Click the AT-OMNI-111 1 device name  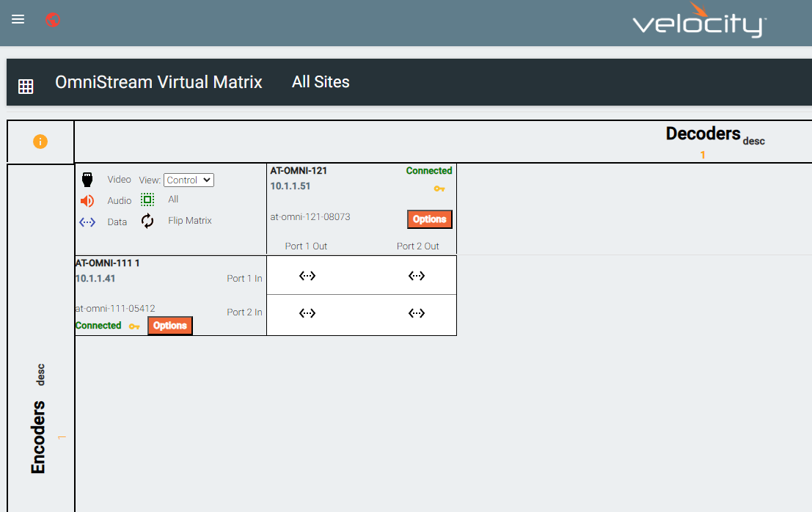pyautogui.click(x=107, y=263)
